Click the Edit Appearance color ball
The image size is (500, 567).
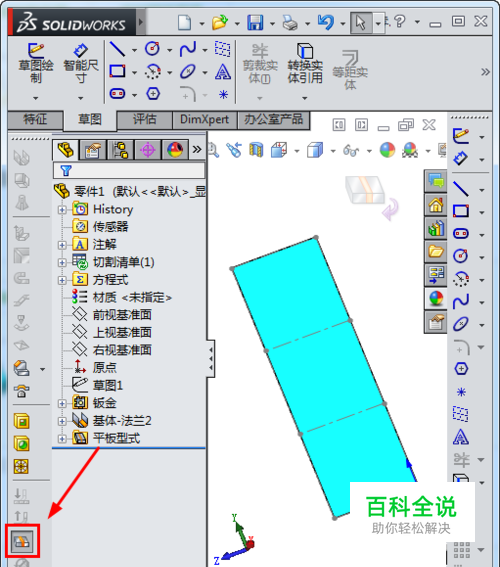(x=387, y=150)
